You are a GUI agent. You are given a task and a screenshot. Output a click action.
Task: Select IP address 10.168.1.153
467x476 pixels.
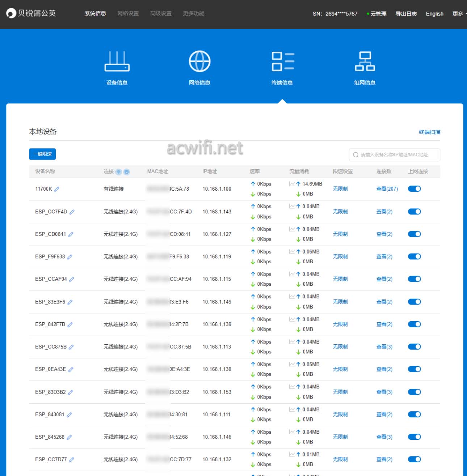coord(217,392)
